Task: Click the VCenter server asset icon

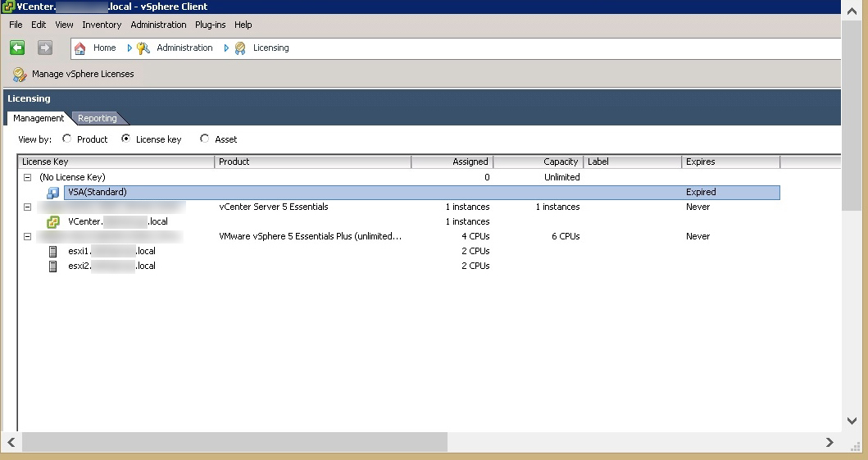Action: [x=53, y=222]
